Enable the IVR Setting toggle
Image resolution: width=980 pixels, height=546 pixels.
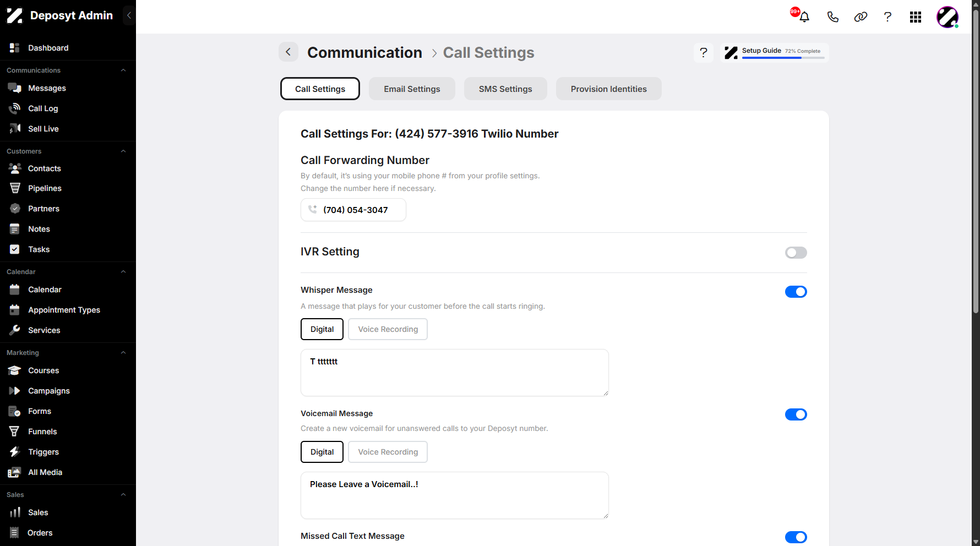pos(796,253)
